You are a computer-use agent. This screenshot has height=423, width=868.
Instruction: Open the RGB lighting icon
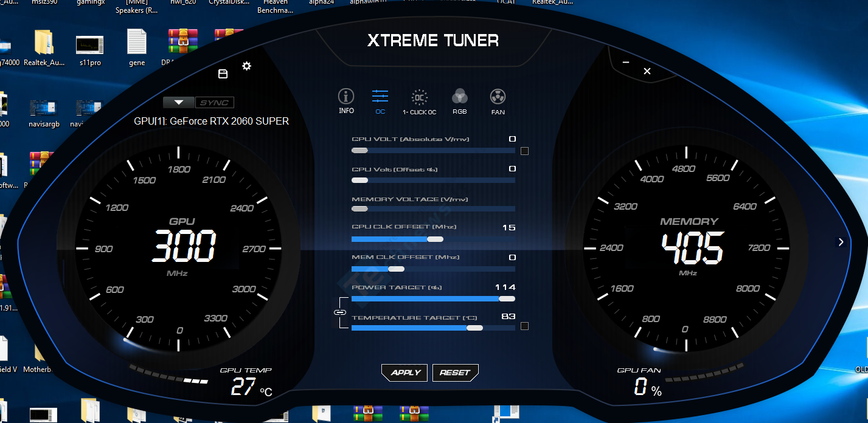[460, 97]
